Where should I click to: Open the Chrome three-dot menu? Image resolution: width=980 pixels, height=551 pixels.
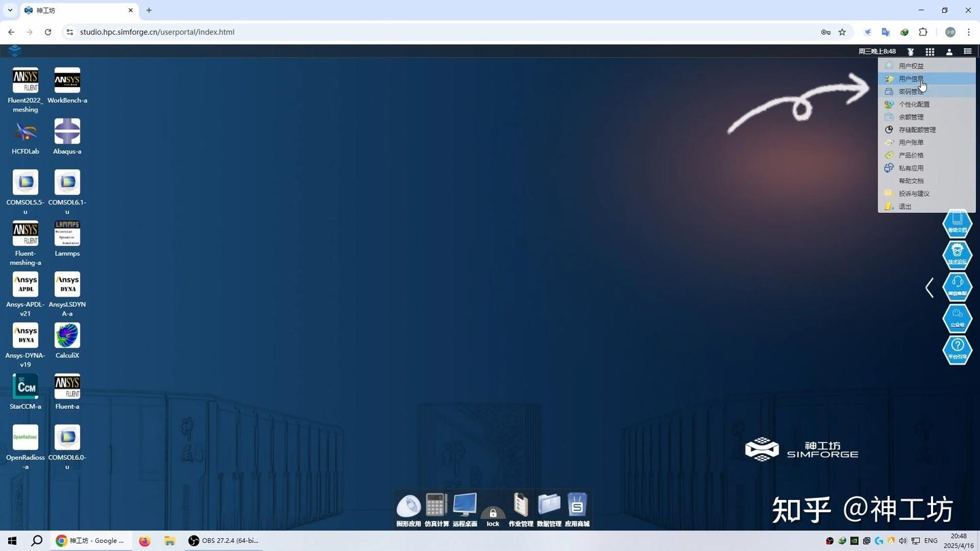click(969, 32)
